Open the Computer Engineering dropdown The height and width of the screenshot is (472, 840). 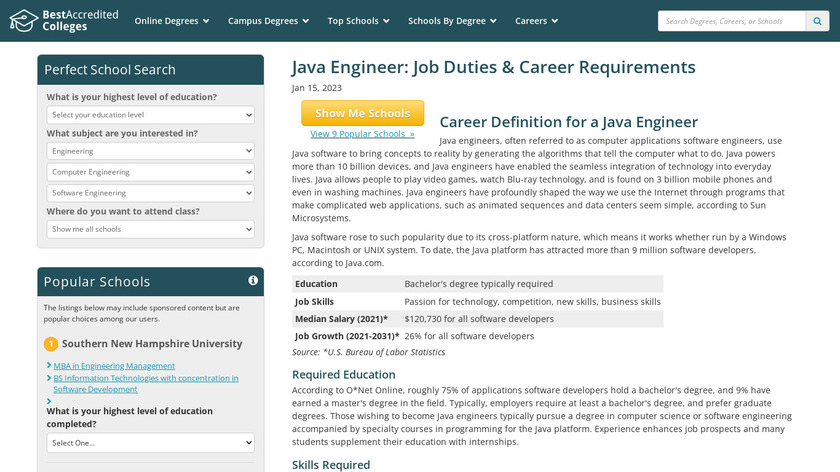pyautogui.click(x=151, y=172)
